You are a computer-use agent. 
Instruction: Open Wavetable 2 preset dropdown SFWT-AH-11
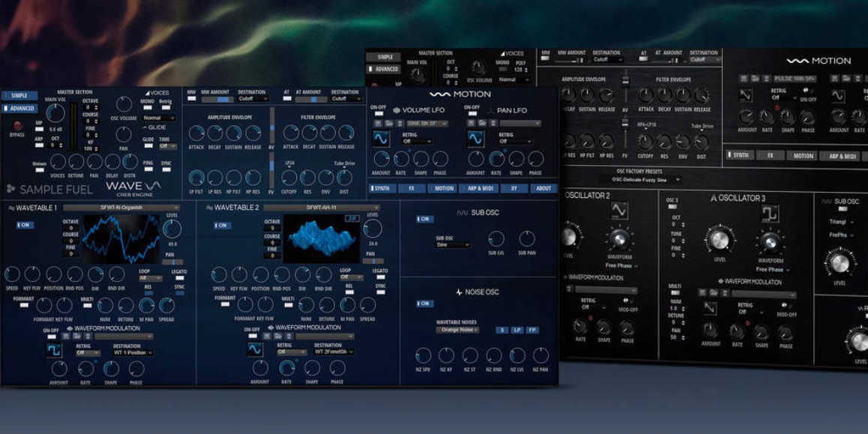click(322, 208)
